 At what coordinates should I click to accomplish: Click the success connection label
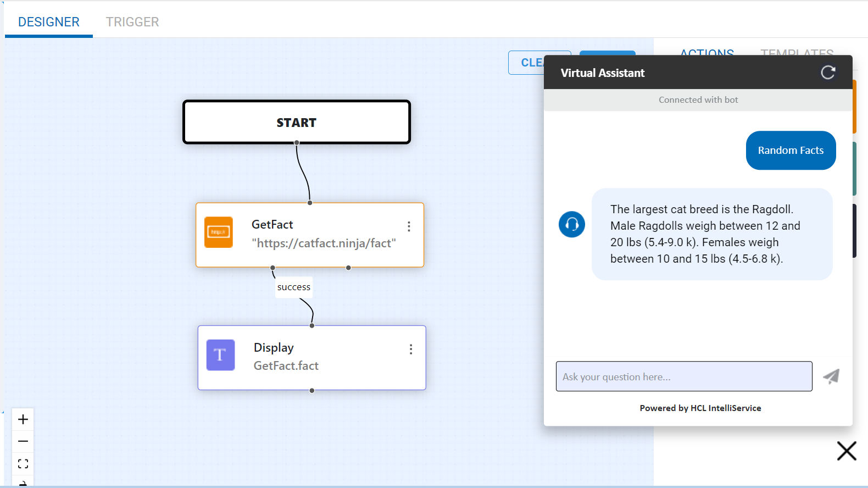[294, 287]
